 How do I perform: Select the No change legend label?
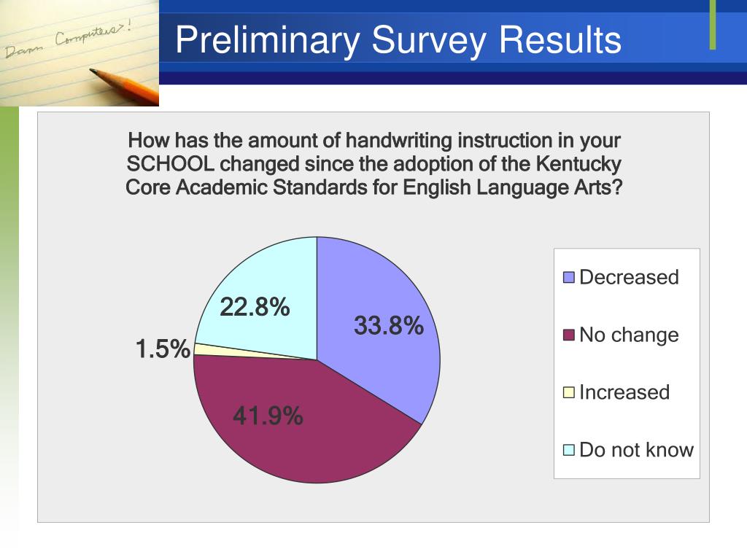(x=629, y=335)
